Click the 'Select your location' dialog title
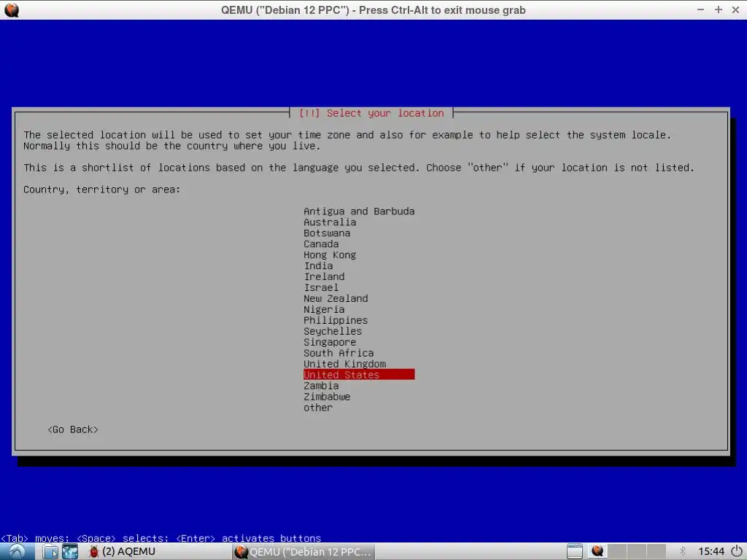This screenshot has width=747, height=560. (371, 113)
